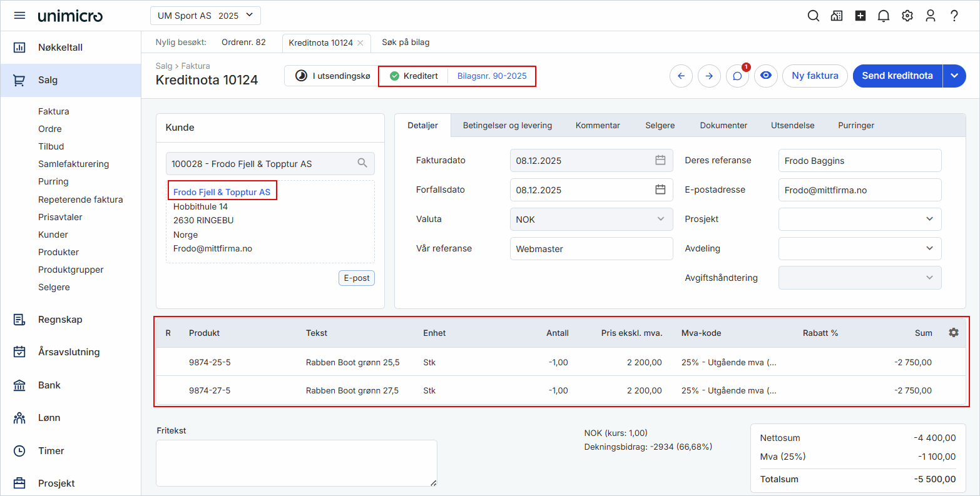The image size is (980, 496).
Task: Open settings gear in top bar
Action: tap(907, 16)
